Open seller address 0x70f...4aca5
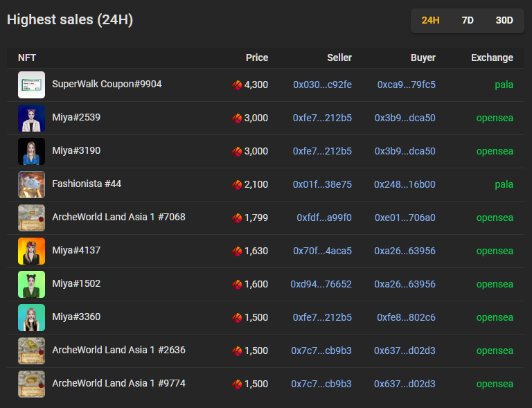The image size is (532, 408). pyautogui.click(x=322, y=251)
